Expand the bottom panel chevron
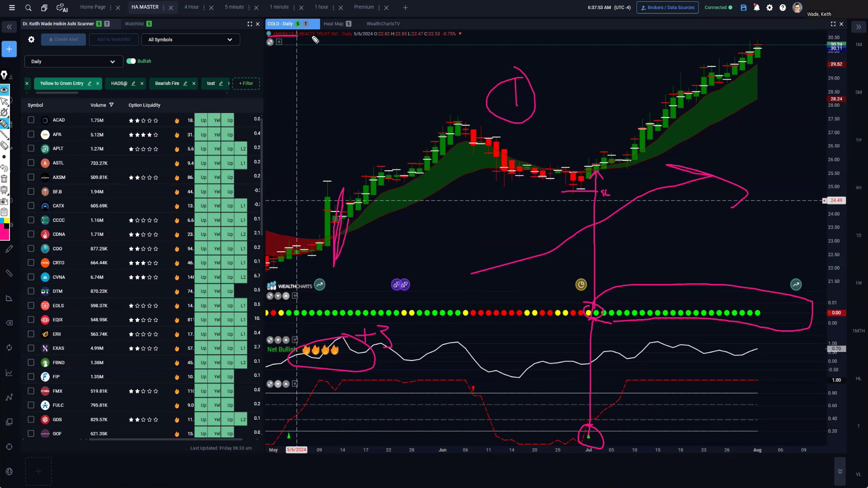868x488 pixels. pos(840,471)
